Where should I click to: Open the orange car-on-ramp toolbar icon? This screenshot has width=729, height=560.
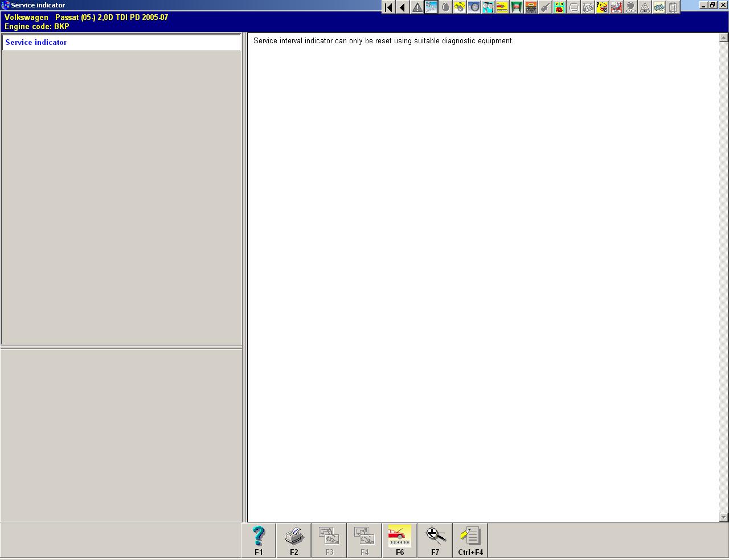point(531,7)
